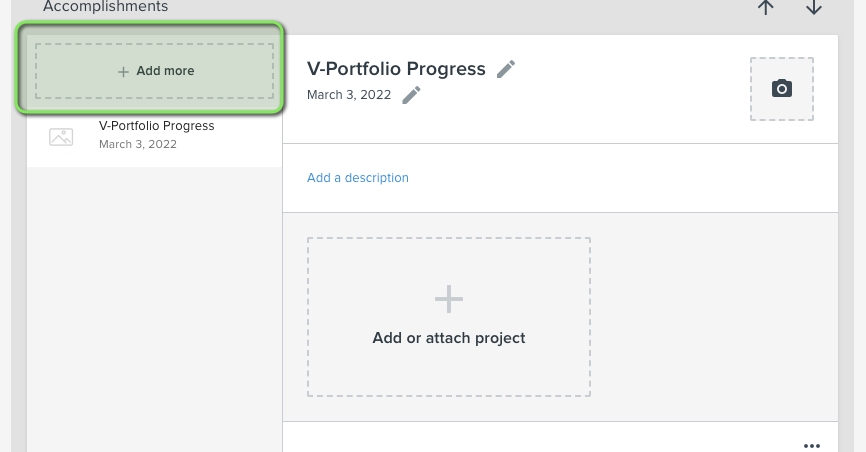Select V-Portfolio Progress entry in sidebar list
The width and height of the screenshot is (866, 452).
pos(155,135)
